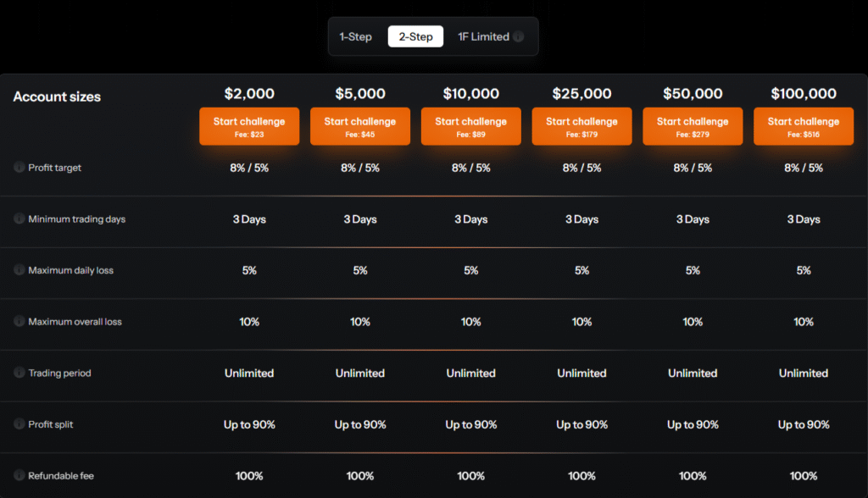This screenshot has width=868, height=498.
Task: Select the 2-Step challenge tab
Action: 415,36
